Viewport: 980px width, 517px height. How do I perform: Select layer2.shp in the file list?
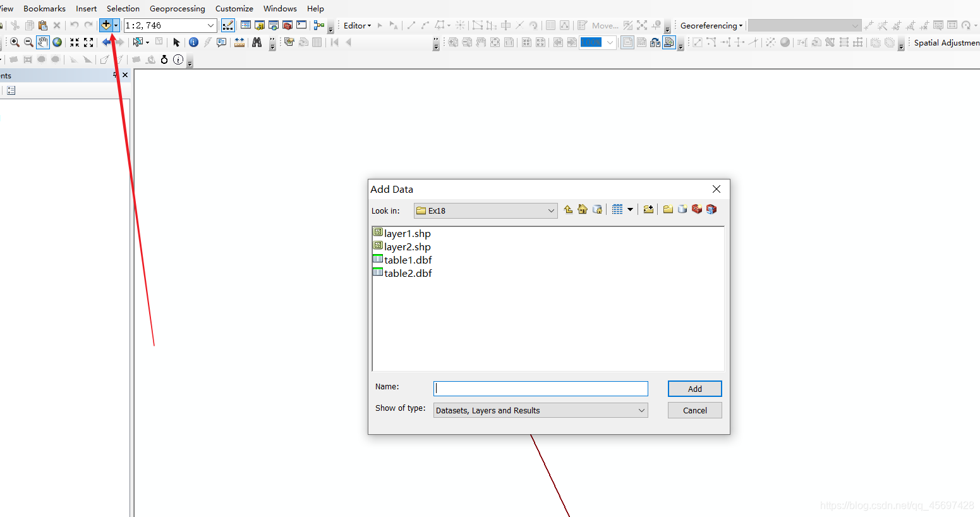[x=402, y=246]
